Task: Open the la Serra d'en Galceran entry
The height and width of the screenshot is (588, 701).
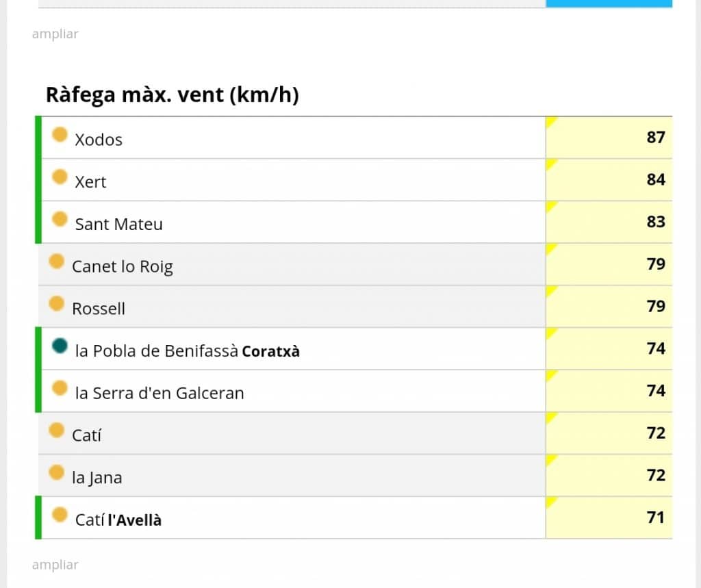Action: pos(159,393)
